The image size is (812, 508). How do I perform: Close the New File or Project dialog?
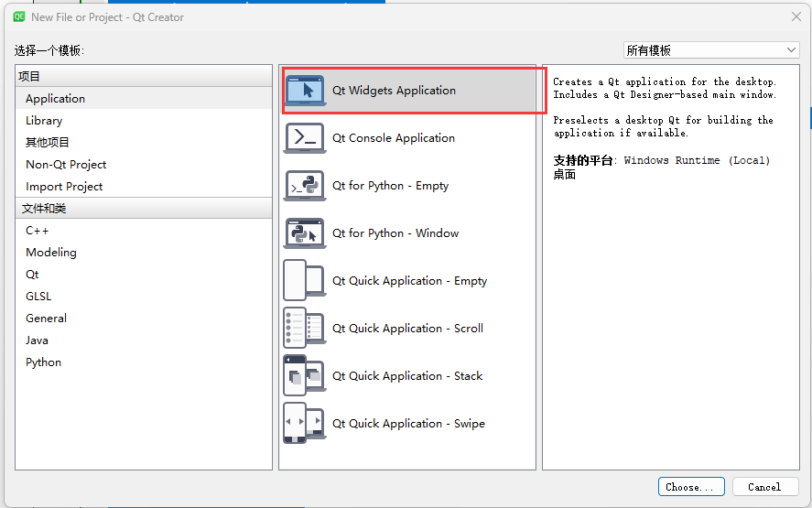[x=796, y=17]
